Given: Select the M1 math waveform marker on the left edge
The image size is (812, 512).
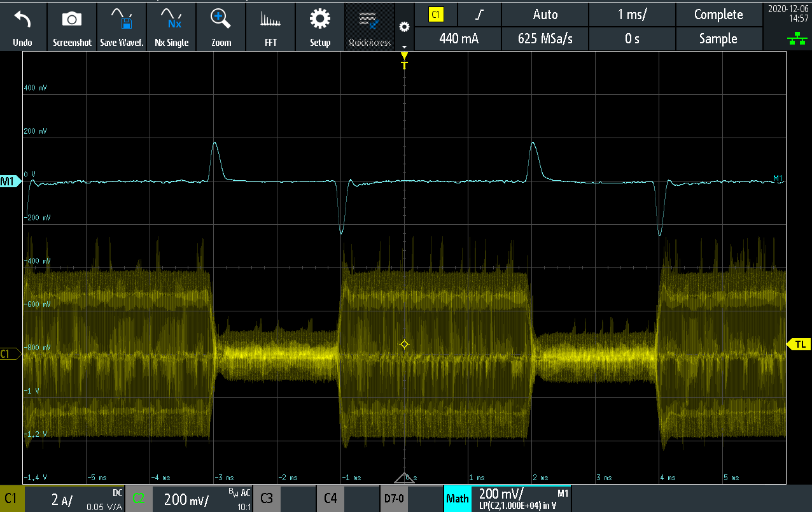Looking at the screenshot, I should pos(10,182).
